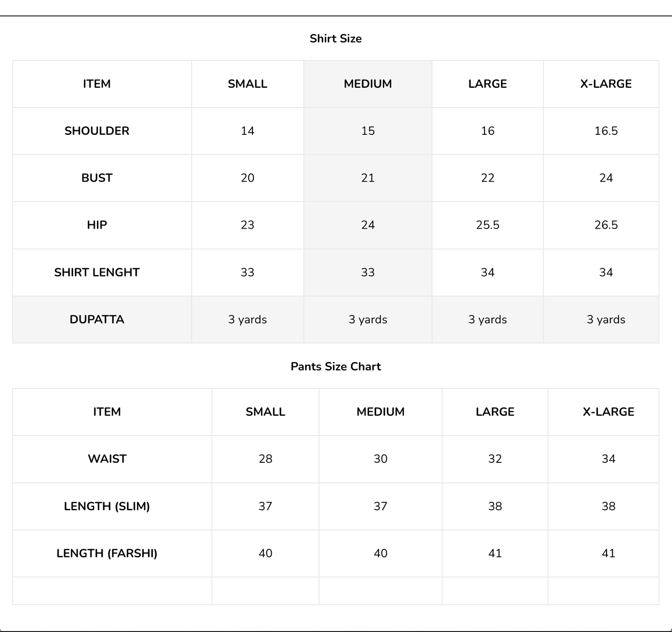672x632 pixels.
Task: Click X-LARGE header in the shirt table
Action: tap(605, 84)
